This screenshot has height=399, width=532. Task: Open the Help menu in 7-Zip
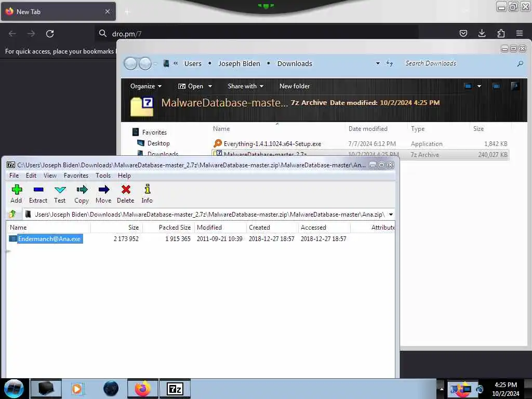(124, 176)
